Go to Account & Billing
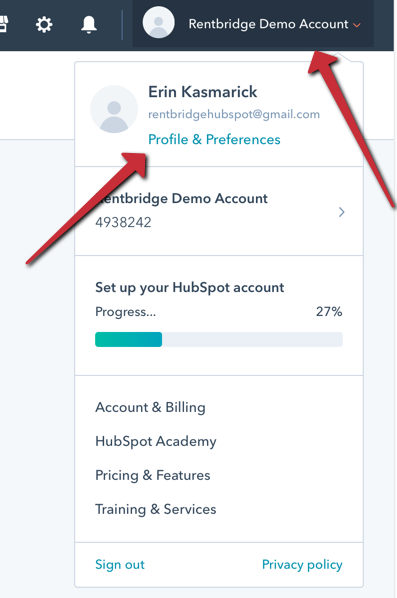397x598 pixels. pos(150,407)
